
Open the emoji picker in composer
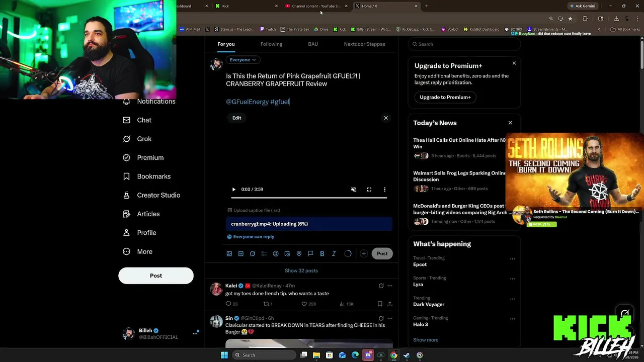click(x=276, y=254)
